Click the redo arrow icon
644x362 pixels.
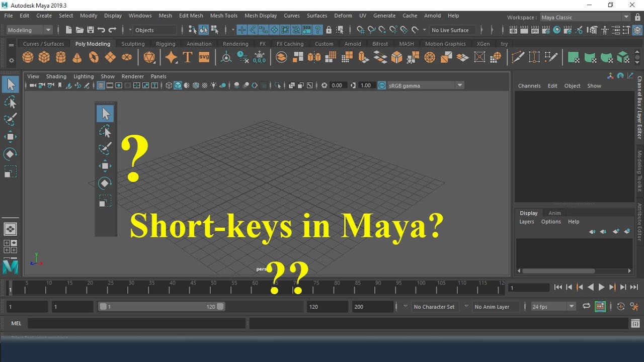(x=112, y=30)
